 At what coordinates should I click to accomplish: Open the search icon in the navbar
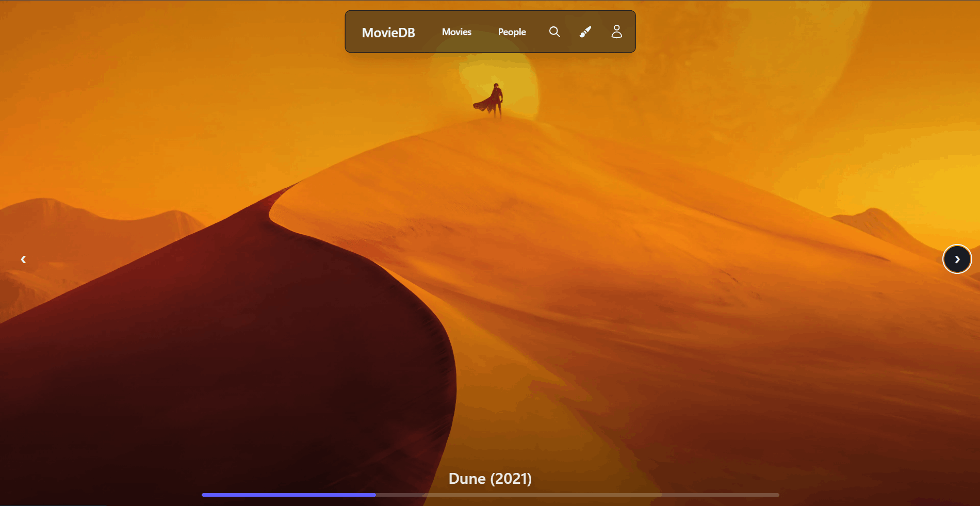[x=554, y=32]
